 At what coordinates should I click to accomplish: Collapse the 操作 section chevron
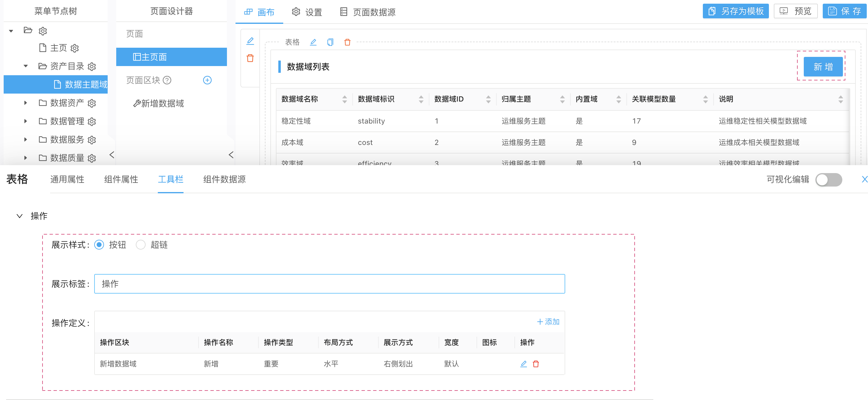(20, 216)
